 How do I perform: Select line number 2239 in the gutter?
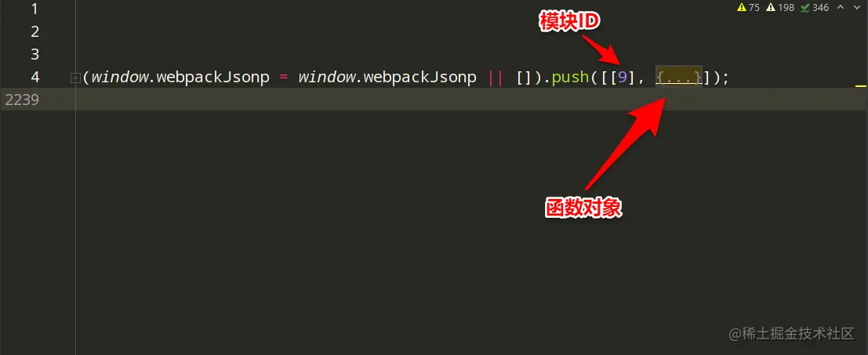[x=22, y=100]
